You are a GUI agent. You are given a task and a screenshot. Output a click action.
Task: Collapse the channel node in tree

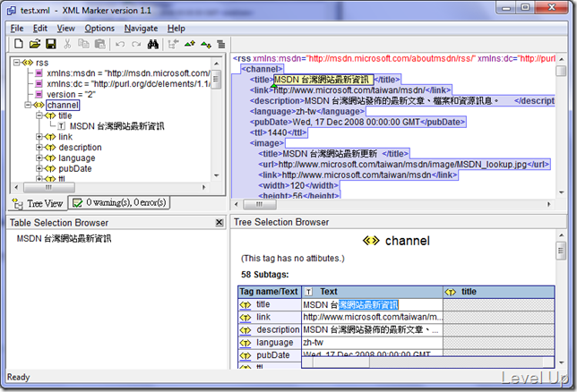[28, 106]
